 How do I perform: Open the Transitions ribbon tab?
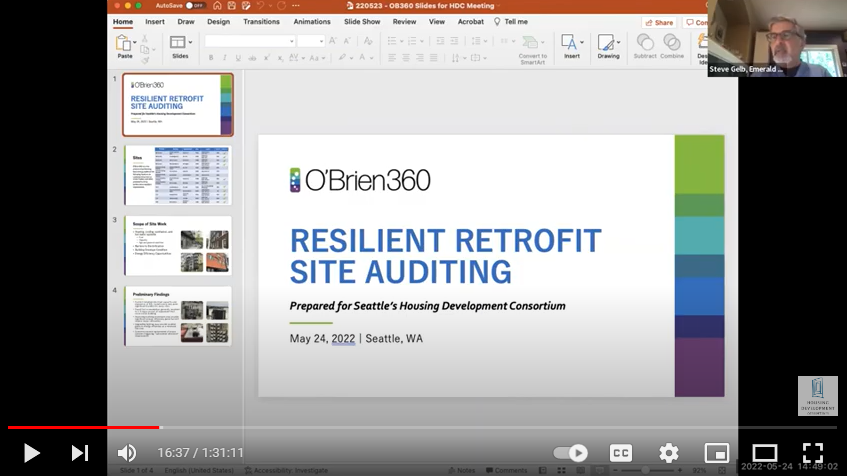261,22
